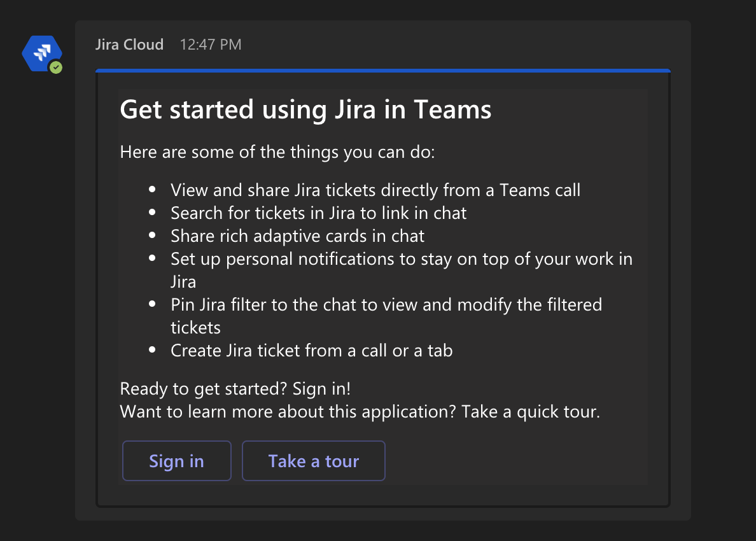The image size is (756, 541).
Task: Click the Jira Cloud bot avatar icon
Action: (x=42, y=53)
